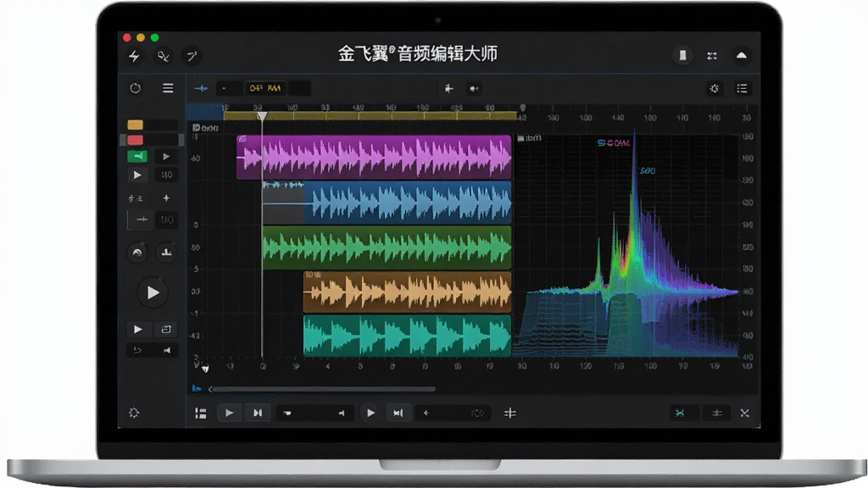Click the fit-to-width button in bottom bar
Screen dimensions: 868x488
398,413
